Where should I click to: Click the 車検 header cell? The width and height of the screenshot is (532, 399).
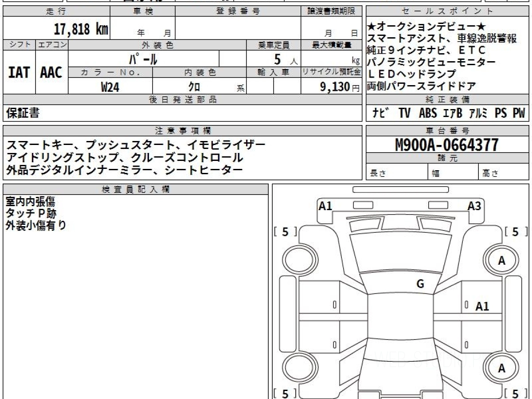[143, 12]
